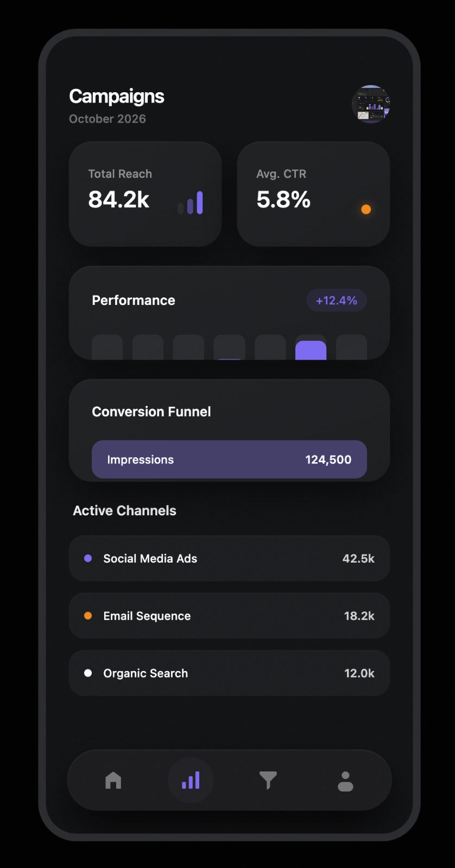Select the bar chart analytics nav icon
Image resolution: width=455 pixels, height=868 pixels.
(x=191, y=780)
